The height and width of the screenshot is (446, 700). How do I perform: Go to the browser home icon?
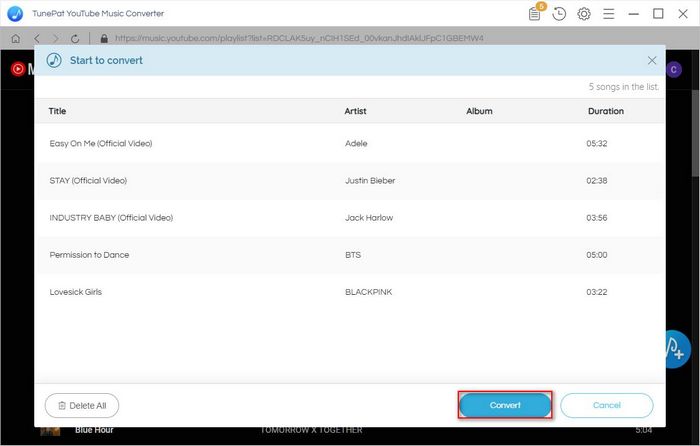click(16, 39)
